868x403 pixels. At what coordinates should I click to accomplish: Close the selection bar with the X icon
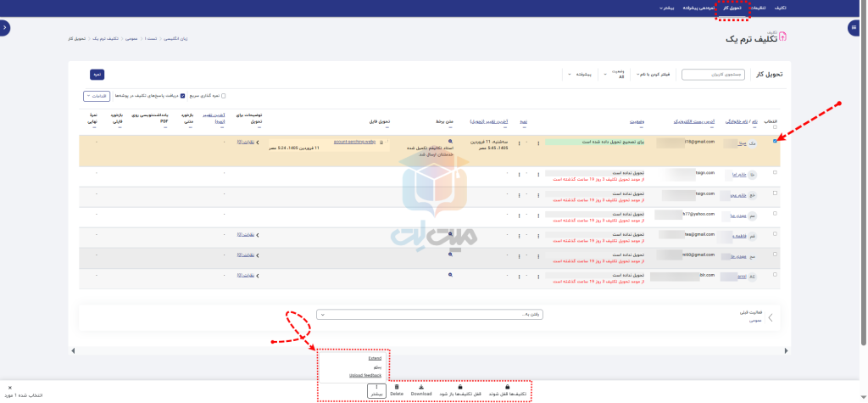point(10,388)
